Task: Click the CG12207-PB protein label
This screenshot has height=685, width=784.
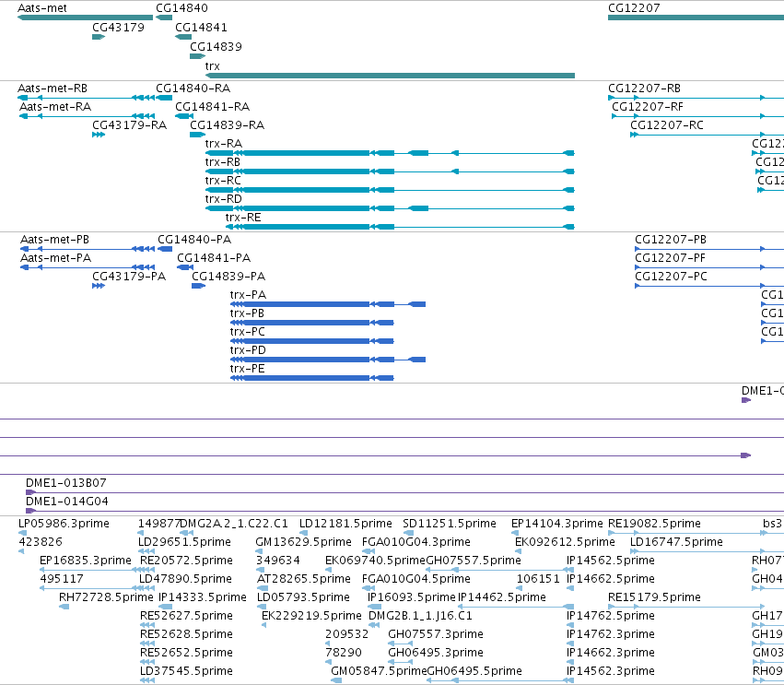Action: point(671,241)
